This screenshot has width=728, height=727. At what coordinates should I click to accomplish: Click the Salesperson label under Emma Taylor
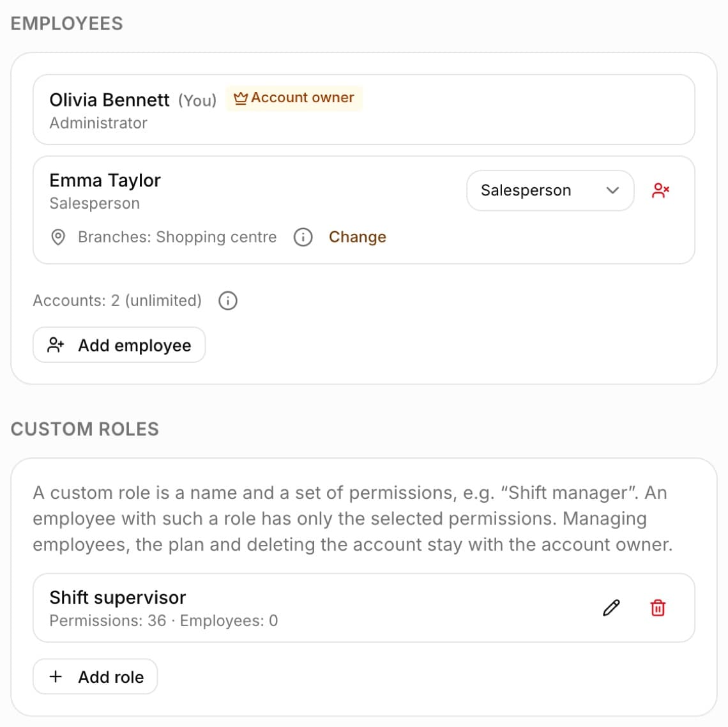[x=95, y=203]
